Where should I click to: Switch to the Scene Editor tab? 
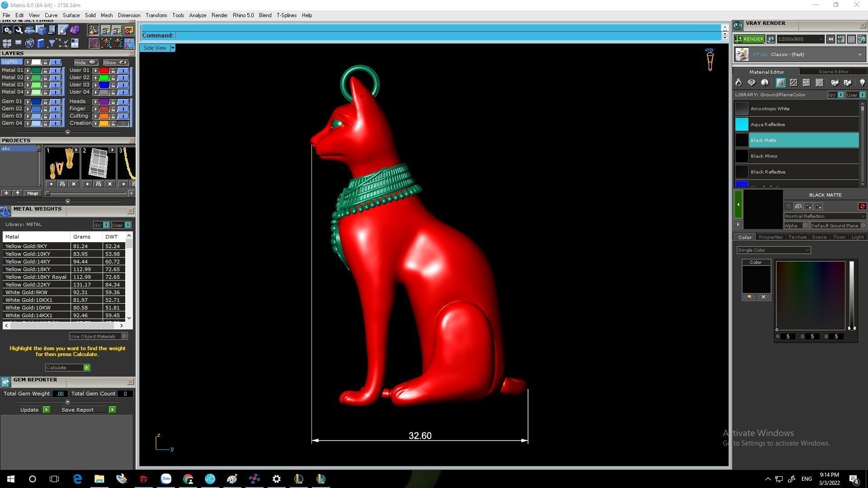click(x=833, y=71)
